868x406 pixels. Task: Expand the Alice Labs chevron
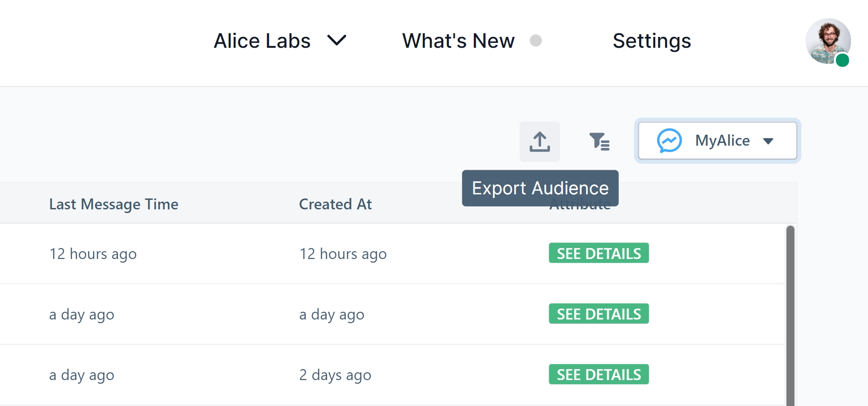tap(336, 41)
